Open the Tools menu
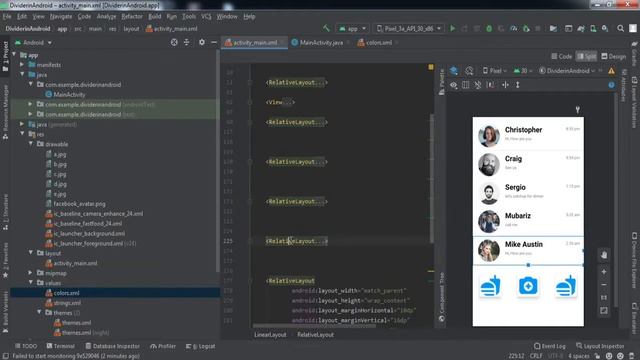Image resolution: width=640 pixels, height=360 pixels. click(189, 16)
